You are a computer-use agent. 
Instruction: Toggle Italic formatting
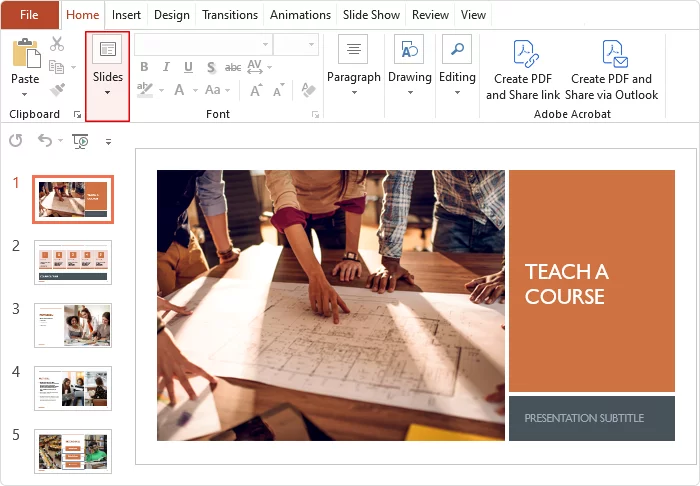[x=166, y=67]
